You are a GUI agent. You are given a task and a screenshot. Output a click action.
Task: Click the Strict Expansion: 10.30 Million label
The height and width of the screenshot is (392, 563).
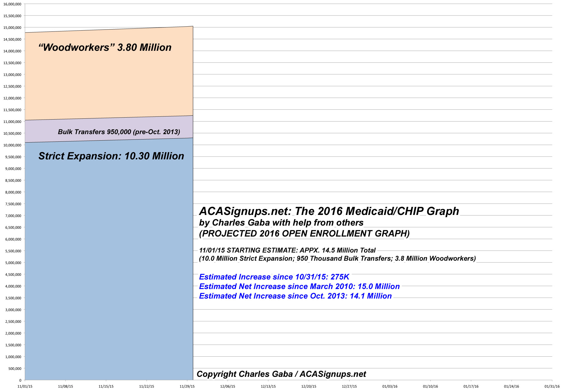111,156
